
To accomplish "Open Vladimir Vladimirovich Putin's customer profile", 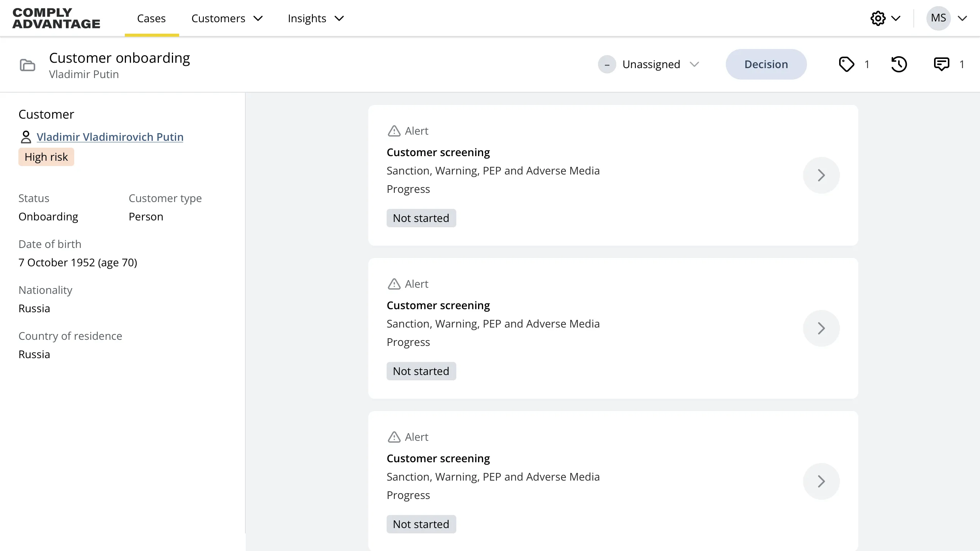I will click(x=109, y=137).
